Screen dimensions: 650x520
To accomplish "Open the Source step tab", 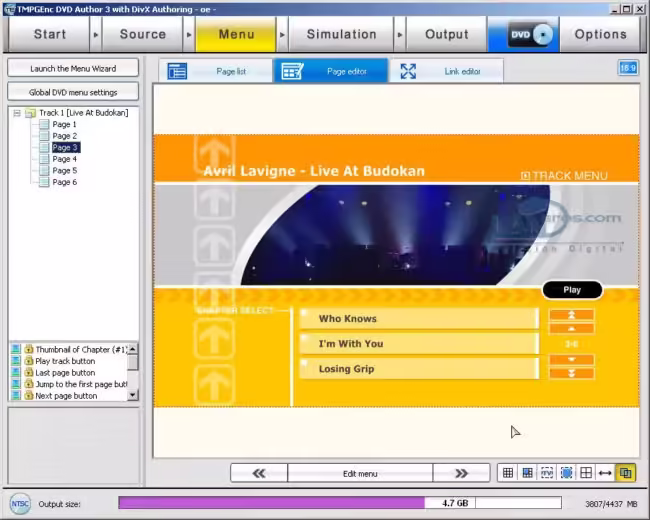I will (143, 34).
